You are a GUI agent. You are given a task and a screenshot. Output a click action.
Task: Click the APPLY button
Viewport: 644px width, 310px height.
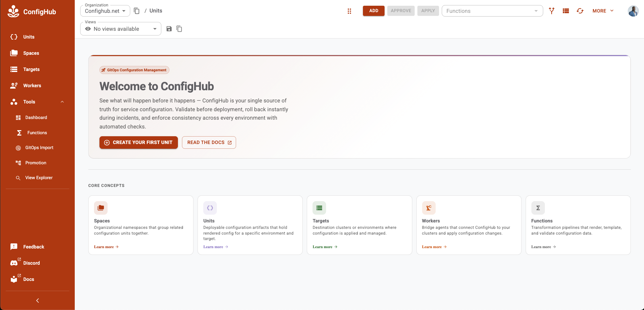(x=428, y=11)
